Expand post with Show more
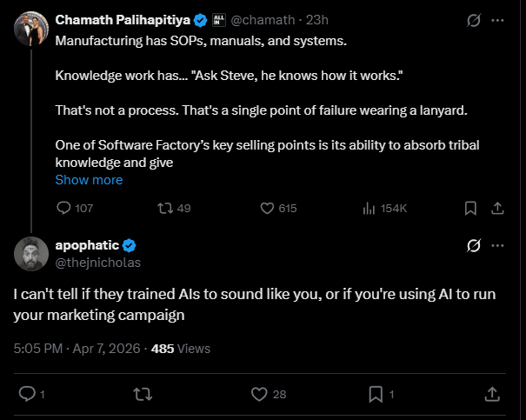 click(x=89, y=180)
